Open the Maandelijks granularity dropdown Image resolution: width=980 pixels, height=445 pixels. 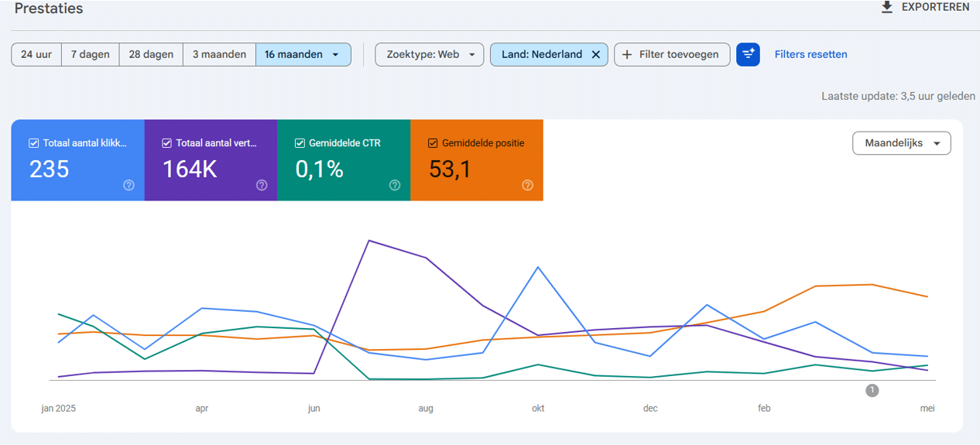click(902, 143)
